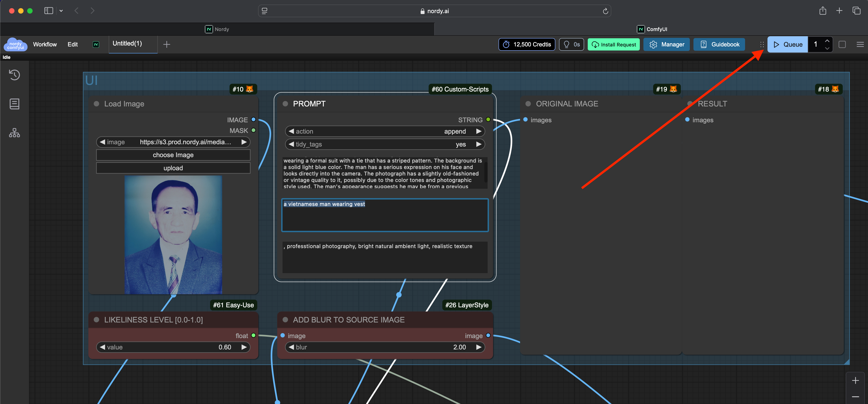The image size is (868, 404).
Task: Click the hamburger menu icon top right
Action: 860,44
